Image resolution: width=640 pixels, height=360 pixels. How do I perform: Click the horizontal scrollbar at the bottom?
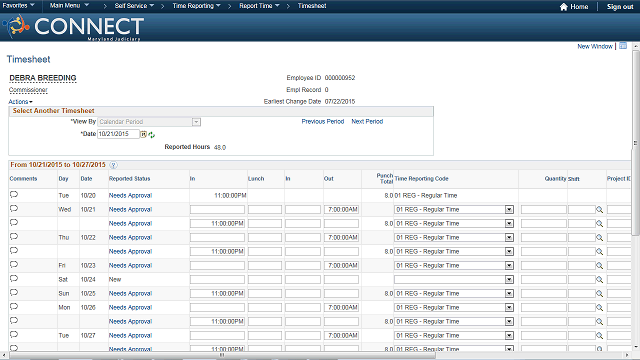[x=222, y=356]
